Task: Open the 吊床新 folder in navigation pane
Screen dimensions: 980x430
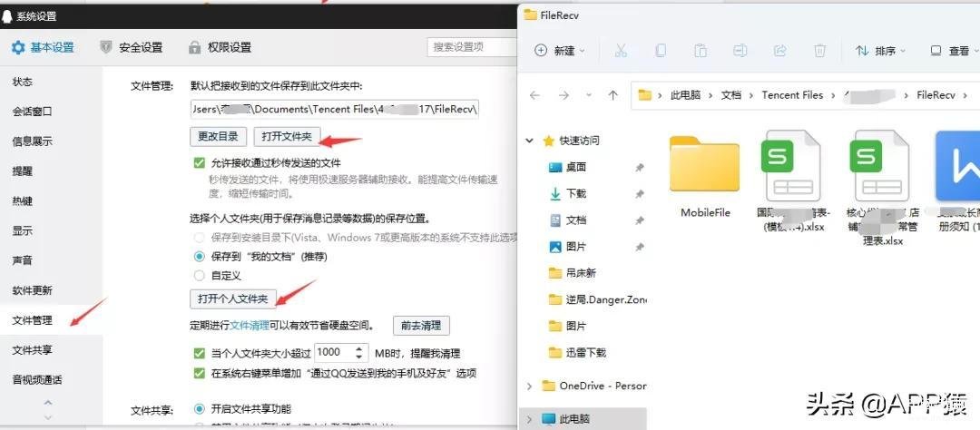Action: coord(573,273)
